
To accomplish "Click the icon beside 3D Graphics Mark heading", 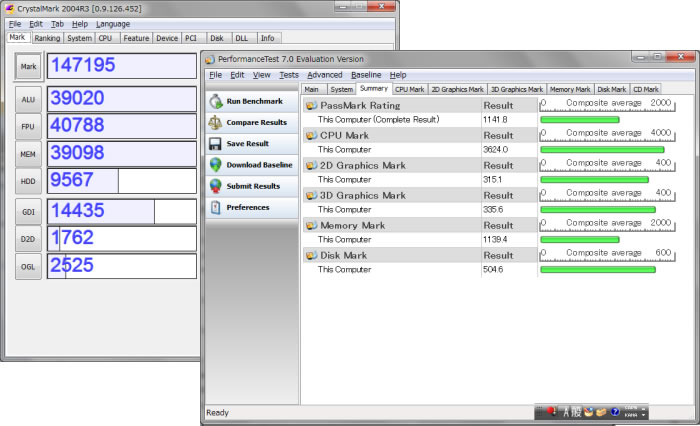I will 311,195.
